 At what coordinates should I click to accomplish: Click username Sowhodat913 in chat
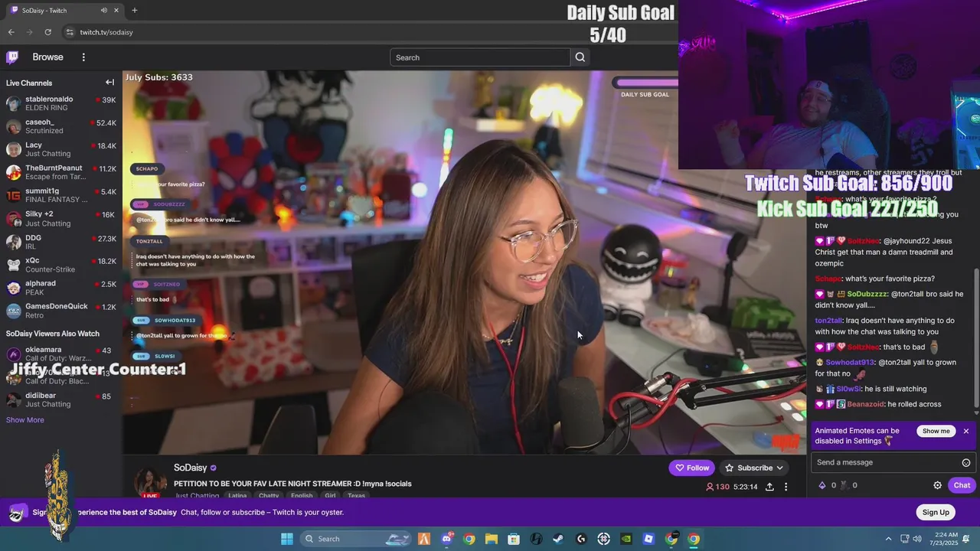[850, 362]
